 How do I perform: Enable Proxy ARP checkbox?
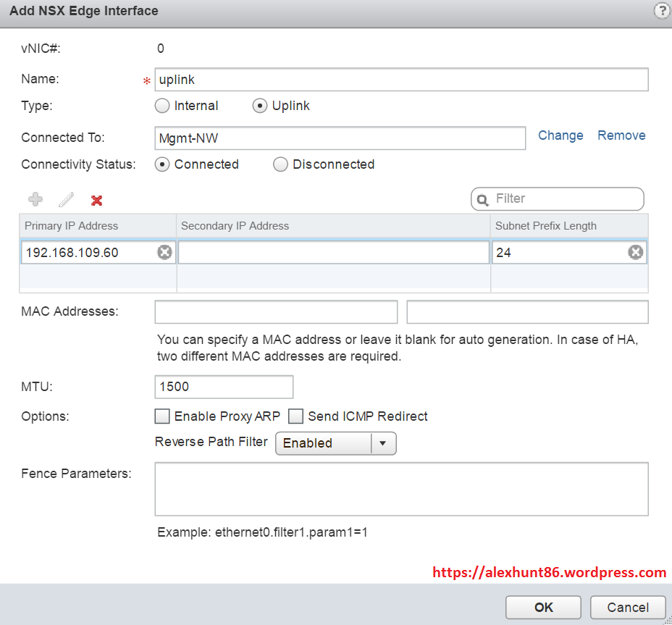click(x=162, y=416)
